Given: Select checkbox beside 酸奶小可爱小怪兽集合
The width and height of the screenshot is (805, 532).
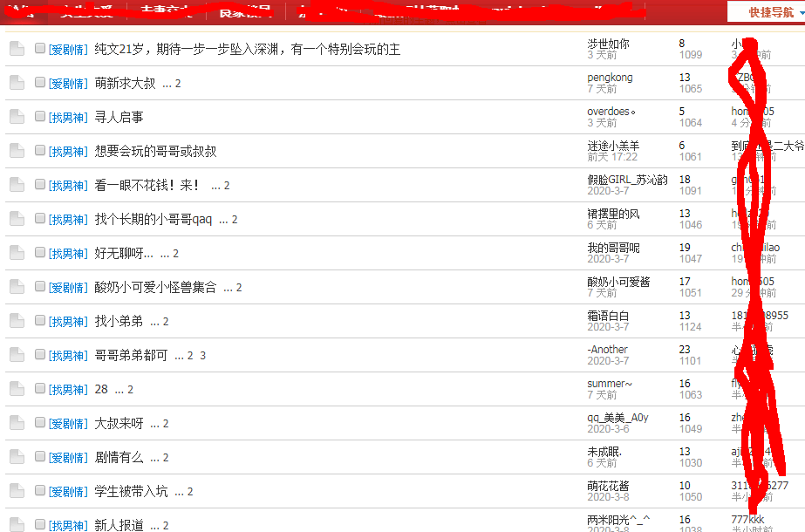Looking at the screenshot, I should 40,286.
